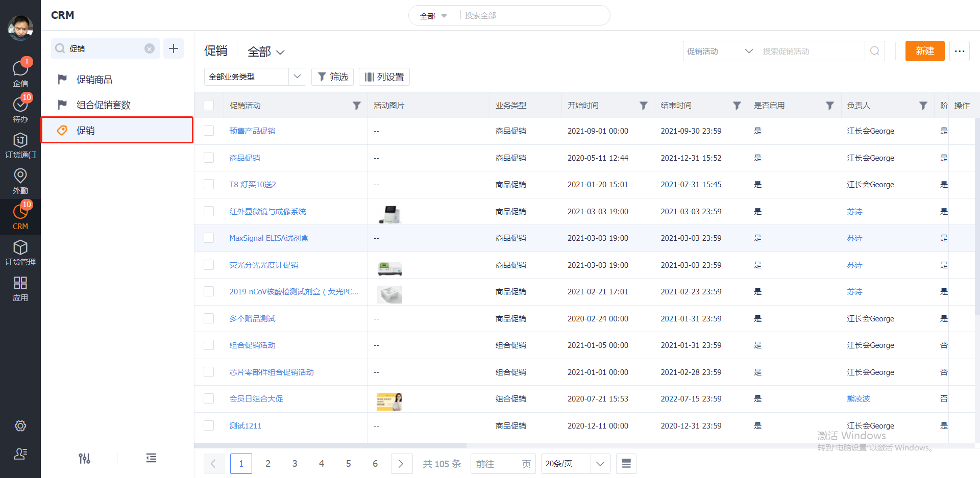This screenshot has width=980, height=478.
Task: Open the 组合促销活动 promotion link
Action: (252, 345)
